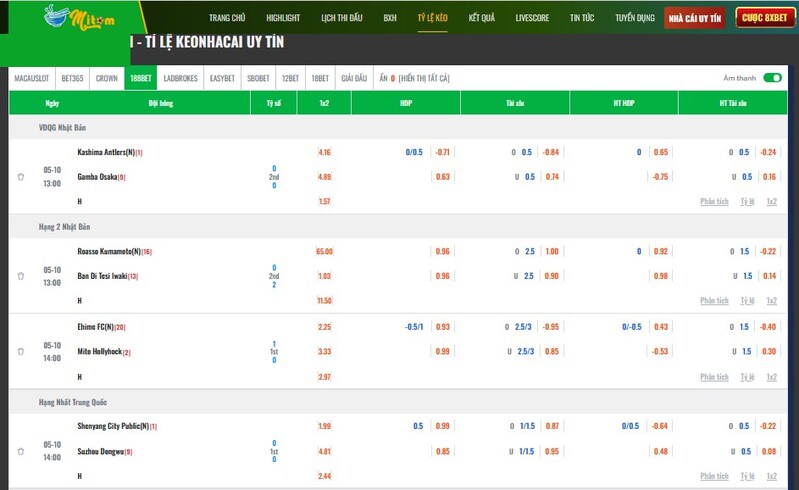The image size is (799, 490).
Task: Click the Nhà cái uy tín button
Action: [695, 18]
